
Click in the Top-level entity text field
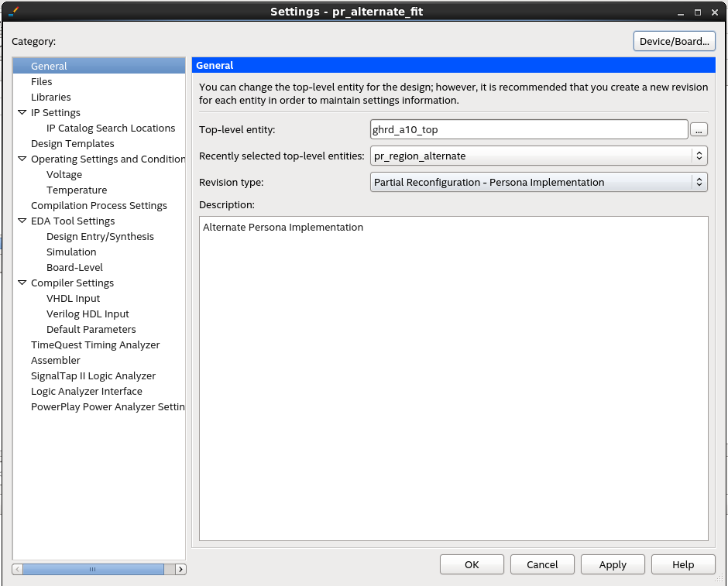tap(529, 130)
